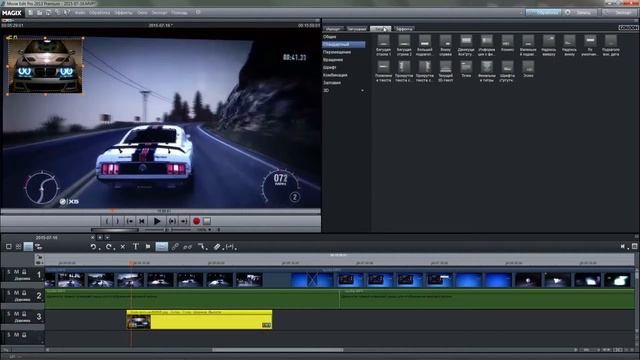Select multicam mode icon
640x360 pixels.
pyautogui.click(x=38, y=247)
